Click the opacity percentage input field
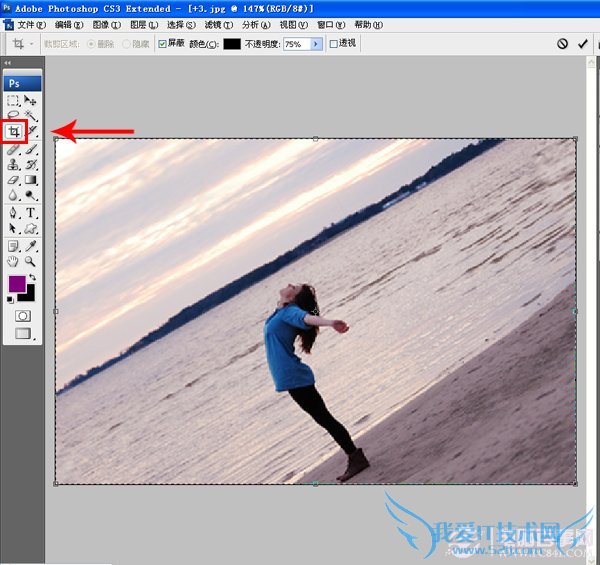600x565 pixels. point(296,44)
